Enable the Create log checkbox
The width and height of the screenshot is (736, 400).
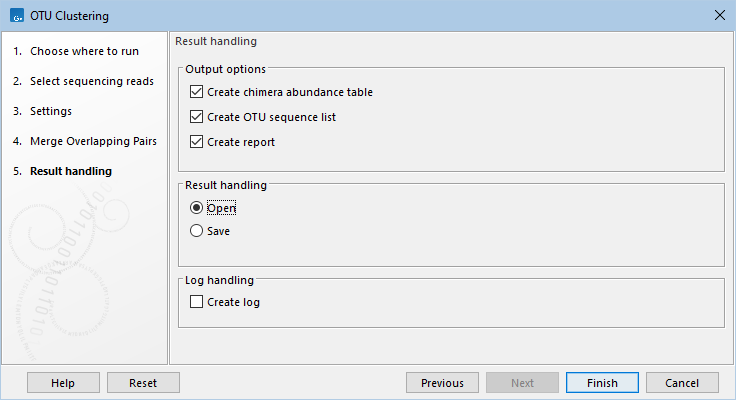pyautogui.click(x=196, y=302)
